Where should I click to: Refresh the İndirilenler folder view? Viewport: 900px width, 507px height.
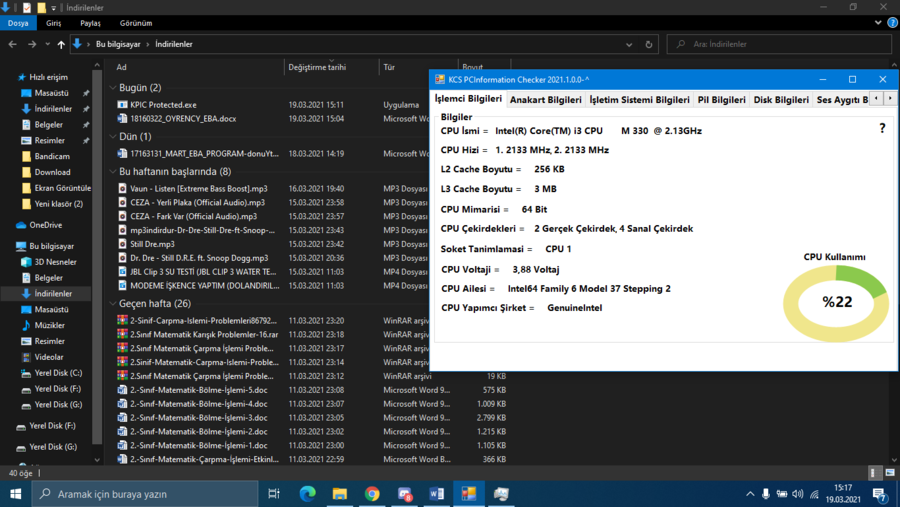pos(649,45)
